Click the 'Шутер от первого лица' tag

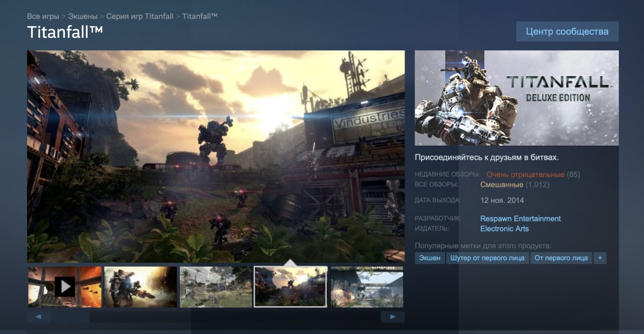(488, 258)
